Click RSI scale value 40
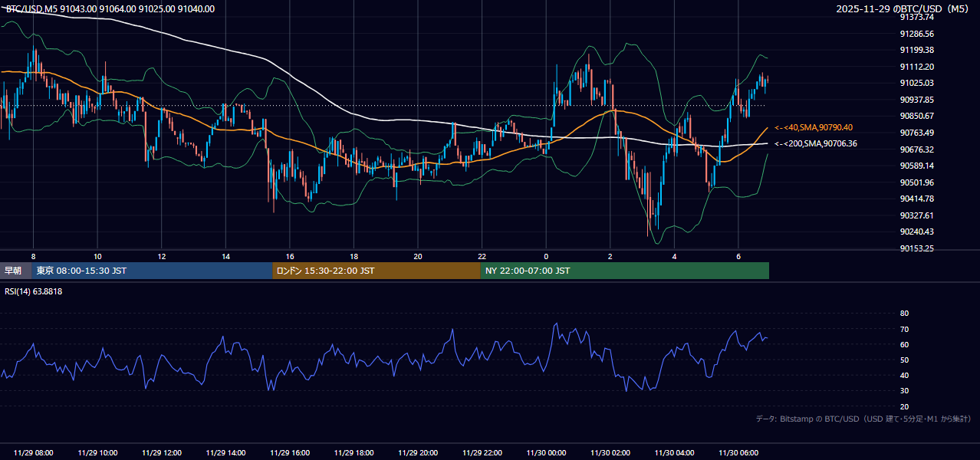 904,375
